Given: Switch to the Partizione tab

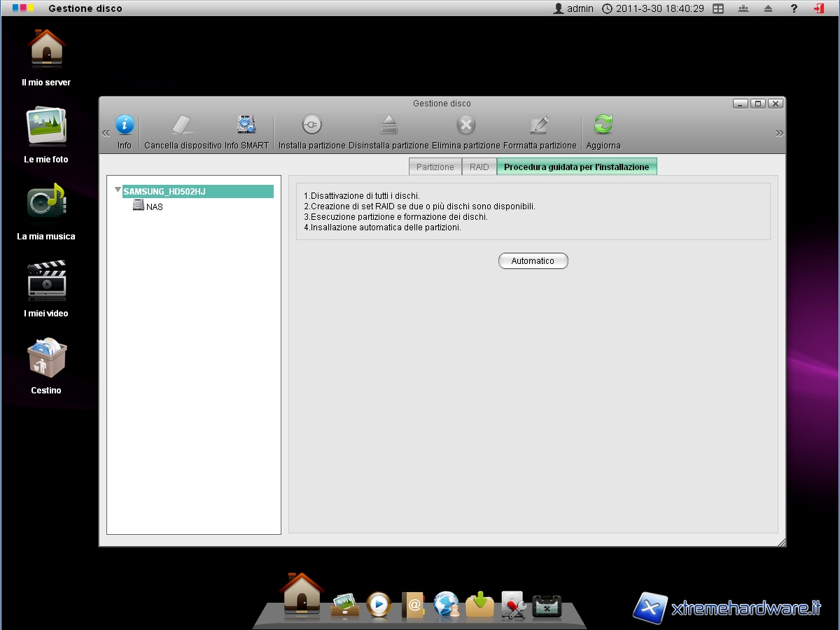Looking at the screenshot, I should tap(435, 167).
